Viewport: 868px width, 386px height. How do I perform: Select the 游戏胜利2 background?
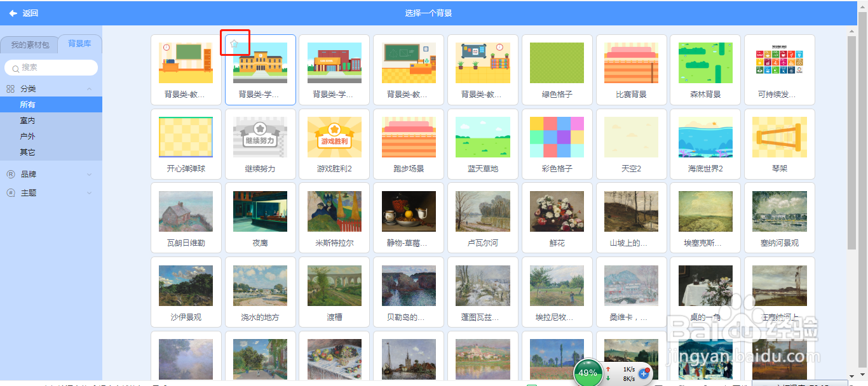pos(334,144)
